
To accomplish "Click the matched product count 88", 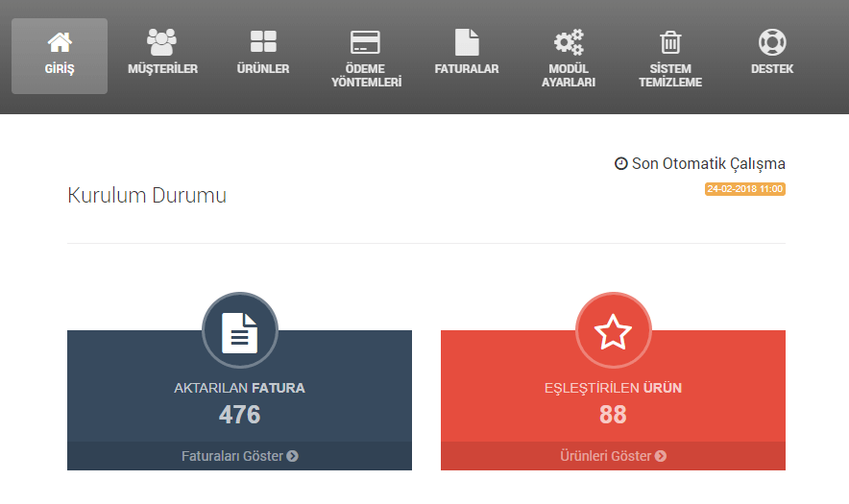I will [613, 415].
